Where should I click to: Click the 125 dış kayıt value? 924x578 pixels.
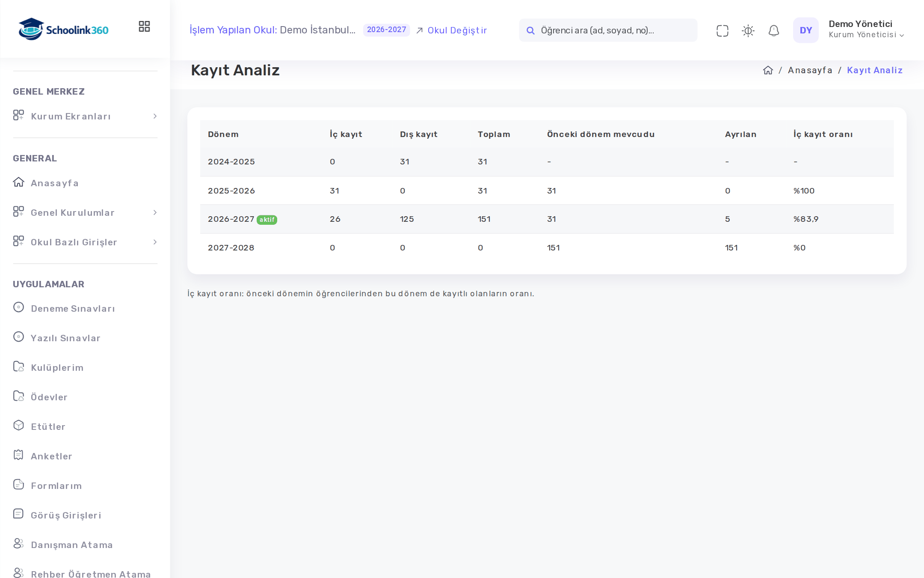coord(407,219)
